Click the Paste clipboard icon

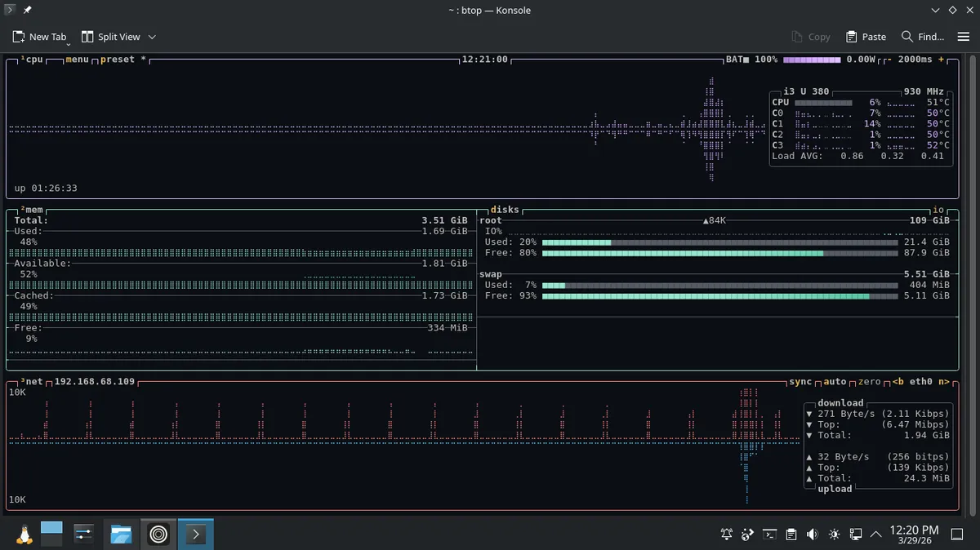(851, 37)
